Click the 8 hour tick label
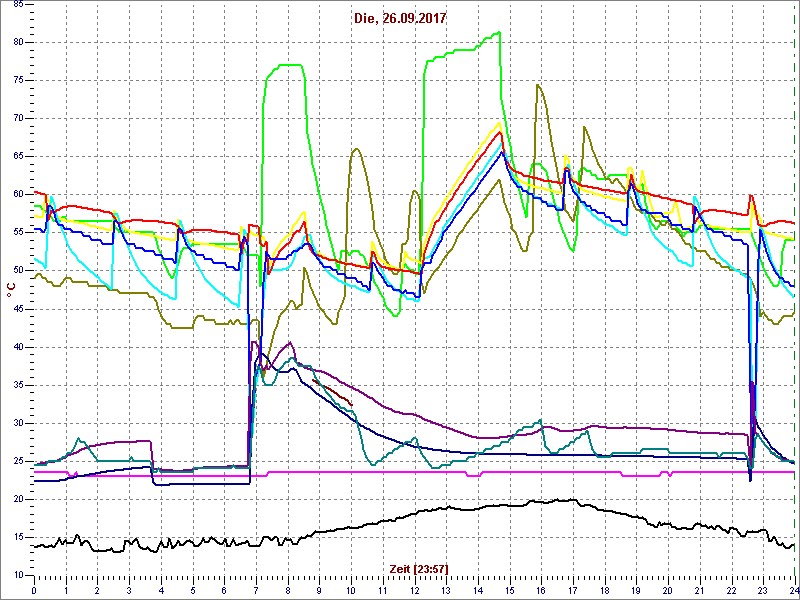The height and width of the screenshot is (600, 800). (x=288, y=591)
